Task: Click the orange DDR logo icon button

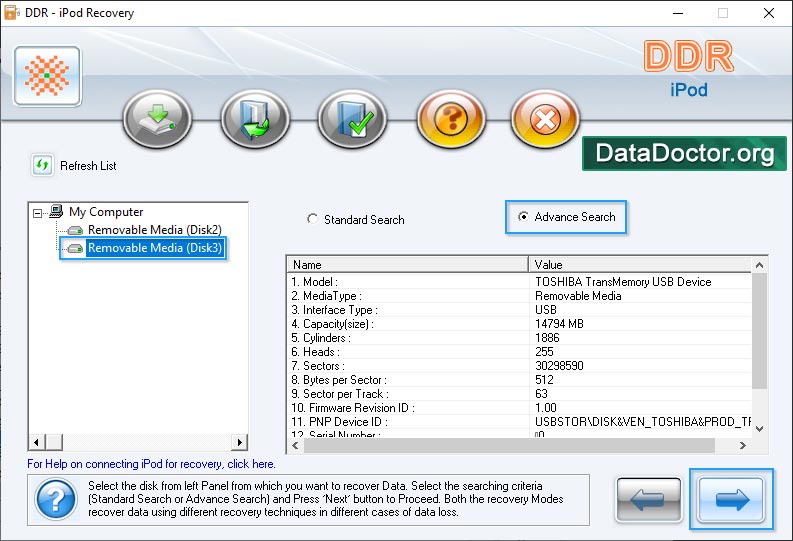Action: click(48, 76)
